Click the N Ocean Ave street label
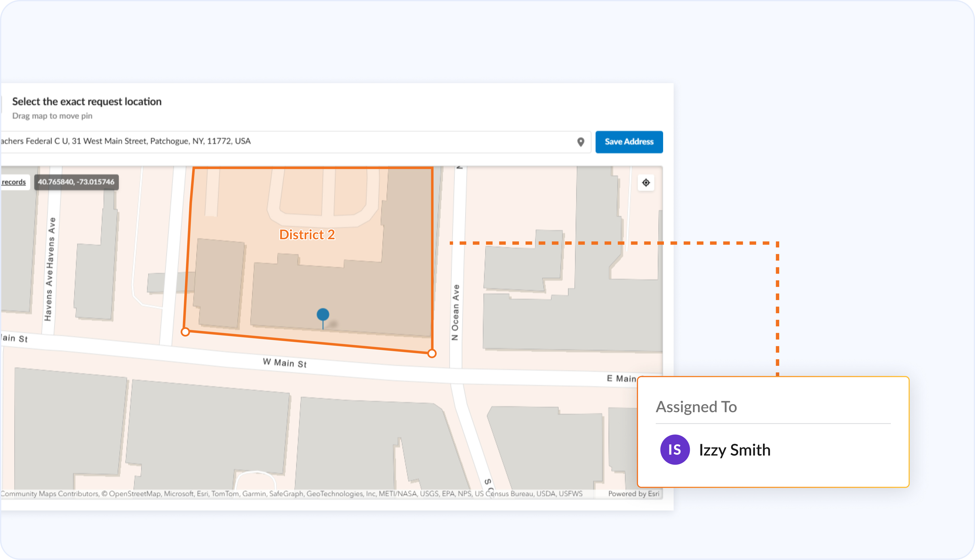 point(455,312)
